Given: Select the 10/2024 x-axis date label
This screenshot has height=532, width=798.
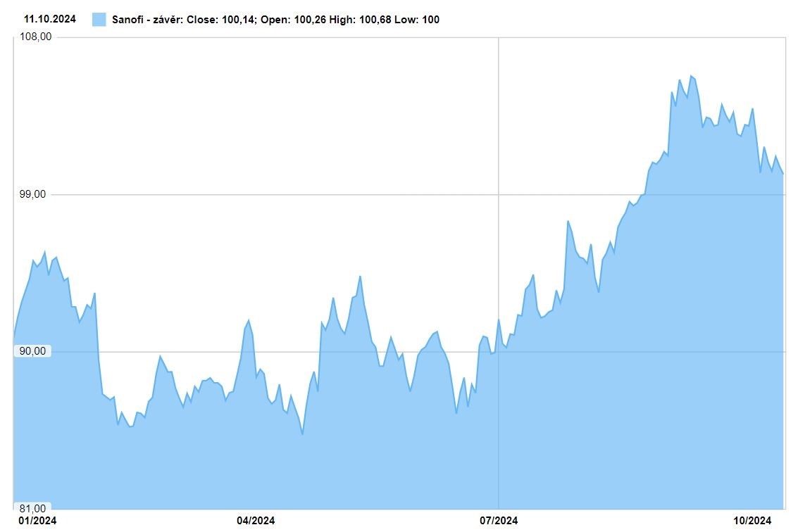Looking at the screenshot, I should click(752, 521).
